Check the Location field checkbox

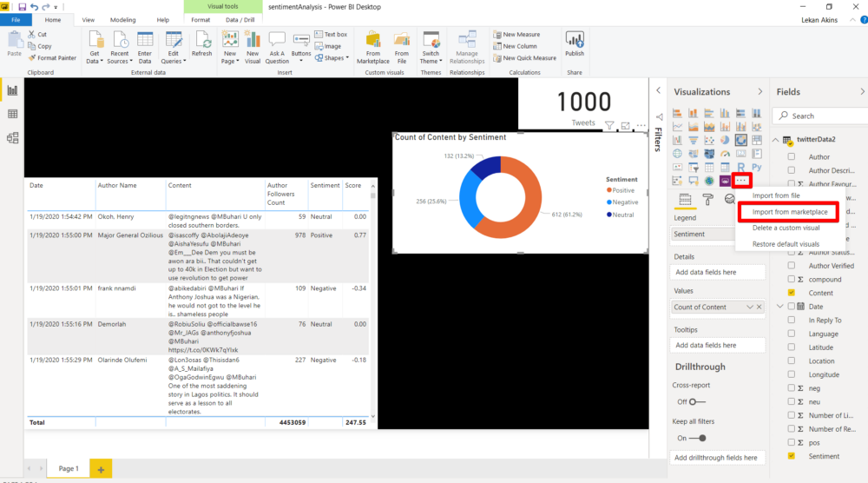coord(791,361)
